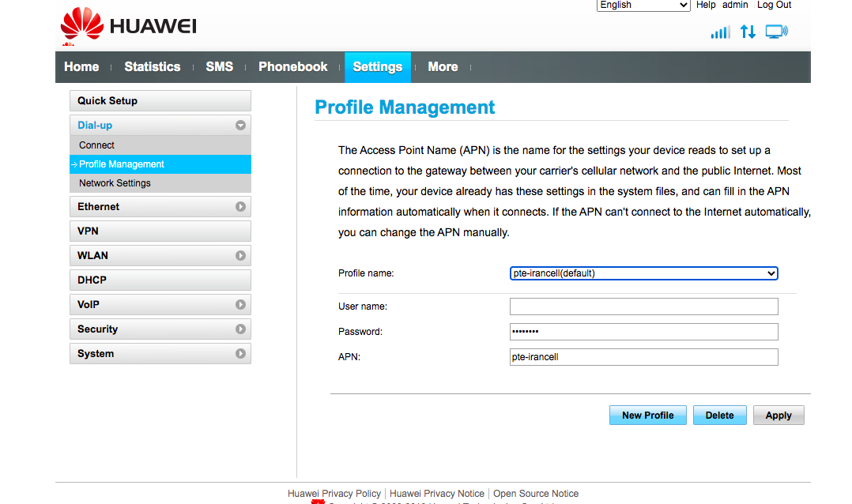Click the APN: field label
Viewport: 852px width, 504px height.
349,357
